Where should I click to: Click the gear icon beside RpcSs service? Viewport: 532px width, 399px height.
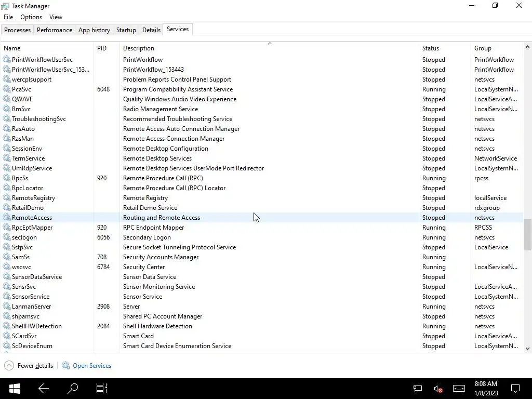pos(7,178)
